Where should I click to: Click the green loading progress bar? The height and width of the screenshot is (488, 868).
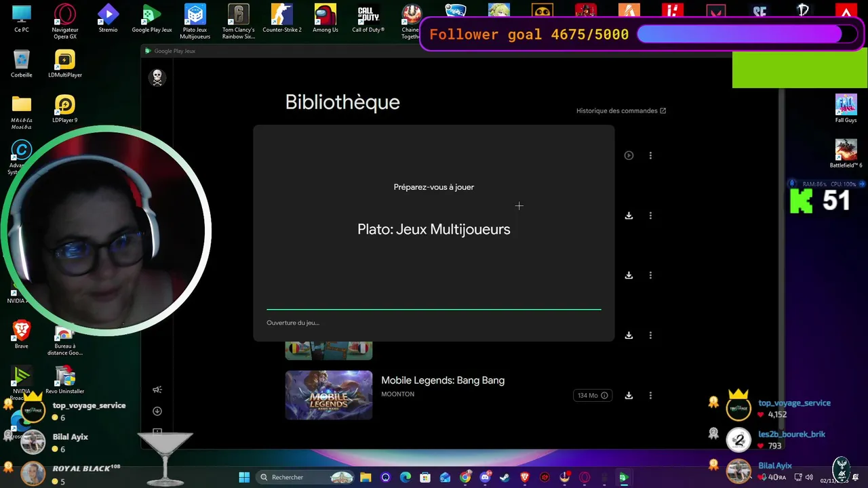click(434, 309)
